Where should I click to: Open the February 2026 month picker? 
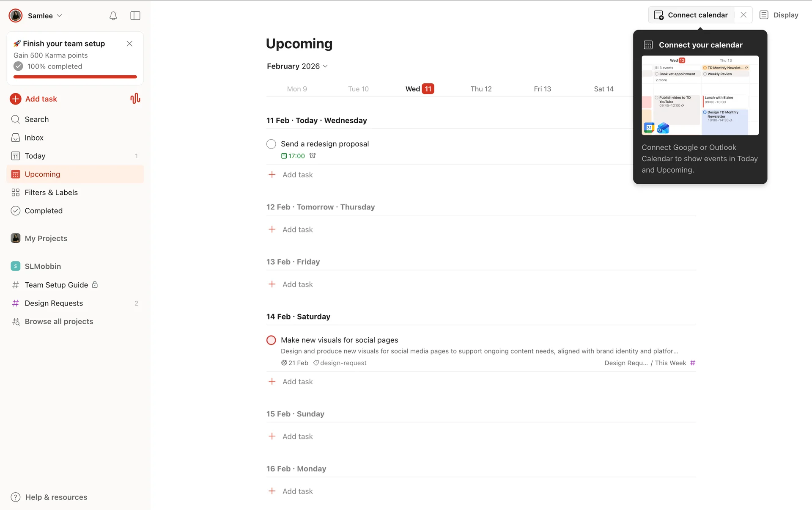pyautogui.click(x=297, y=66)
